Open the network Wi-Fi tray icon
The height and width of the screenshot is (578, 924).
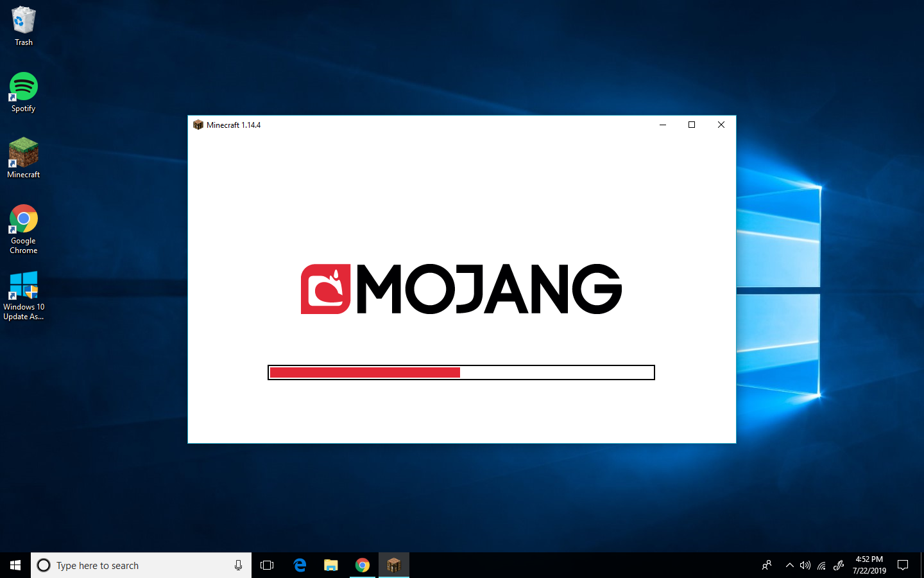(x=821, y=565)
